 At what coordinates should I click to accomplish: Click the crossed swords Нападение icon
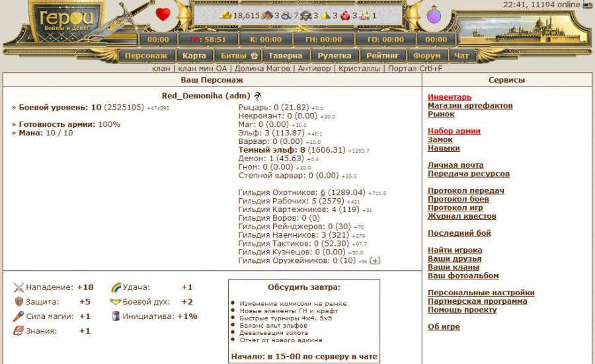pos(19,287)
